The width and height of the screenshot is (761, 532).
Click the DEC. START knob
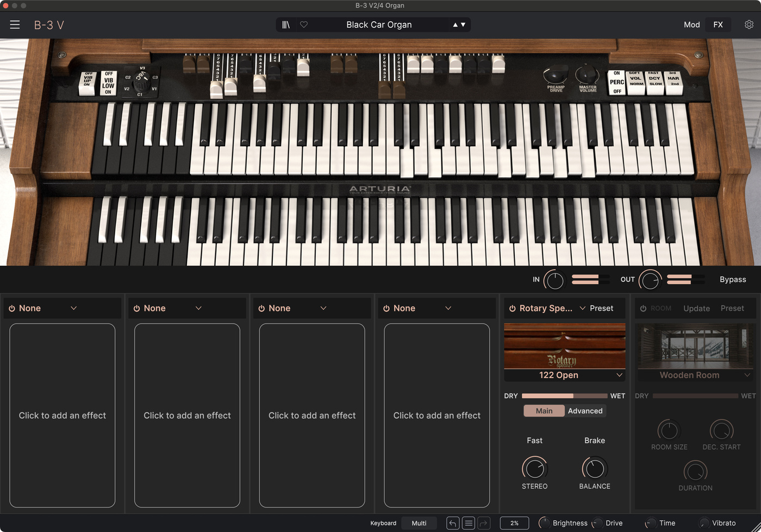tap(722, 430)
